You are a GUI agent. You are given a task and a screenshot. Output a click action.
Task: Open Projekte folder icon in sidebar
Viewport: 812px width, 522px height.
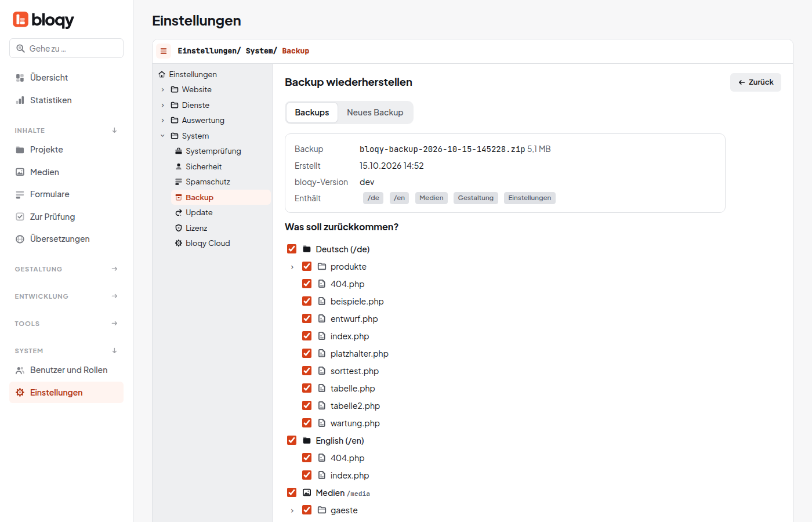click(20, 150)
